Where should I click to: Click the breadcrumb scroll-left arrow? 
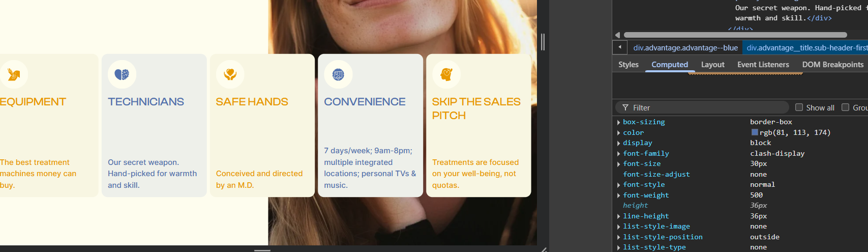point(619,47)
